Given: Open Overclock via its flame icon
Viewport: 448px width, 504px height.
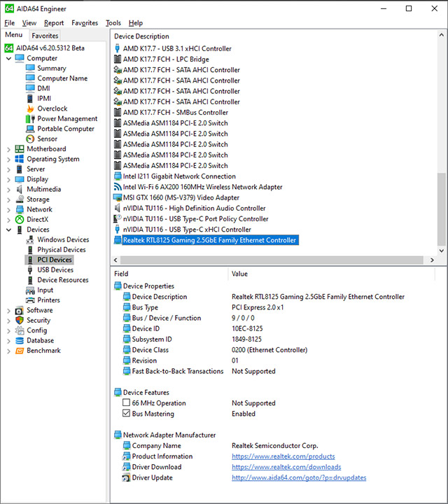Looking at the screenshot, I should (30, 108).
